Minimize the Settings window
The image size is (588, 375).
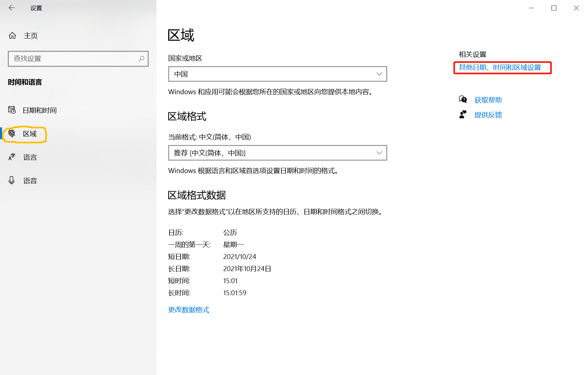coord(532,8)
